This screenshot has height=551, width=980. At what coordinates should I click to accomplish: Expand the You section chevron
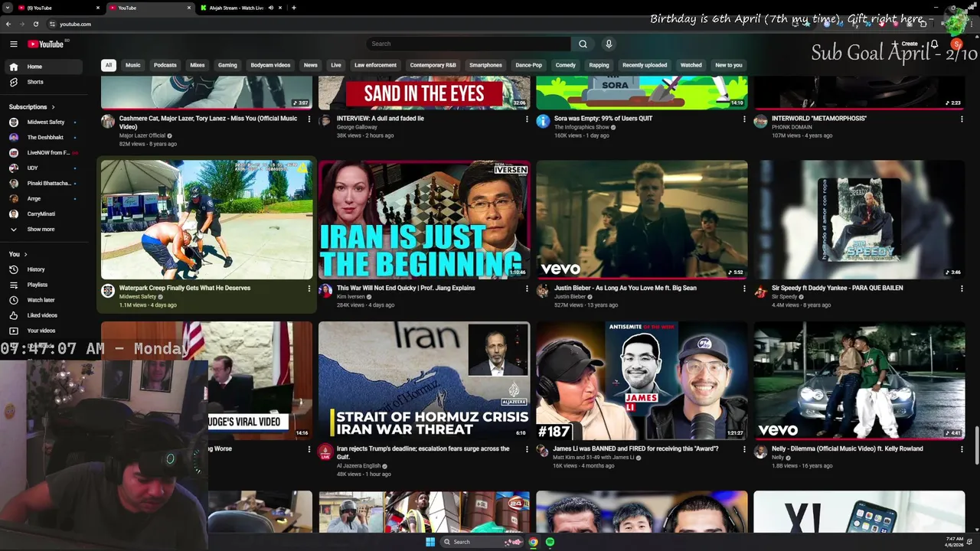(x=25, y=254)
